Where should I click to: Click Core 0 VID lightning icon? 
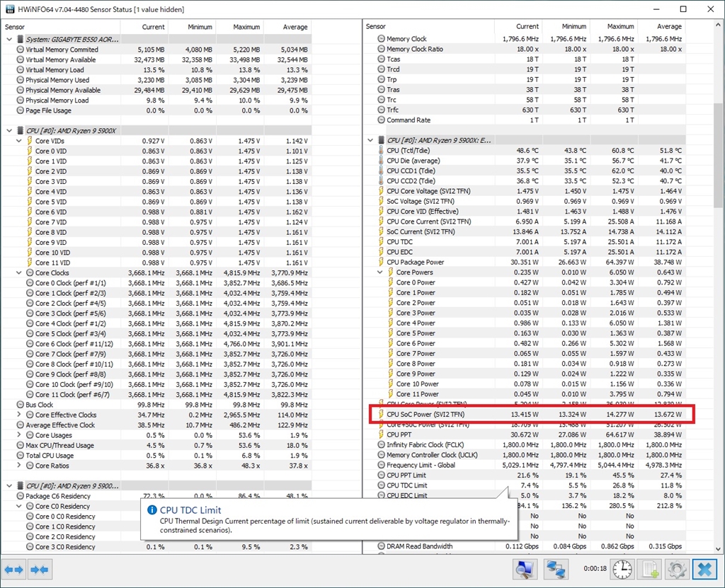click(30, 151)
